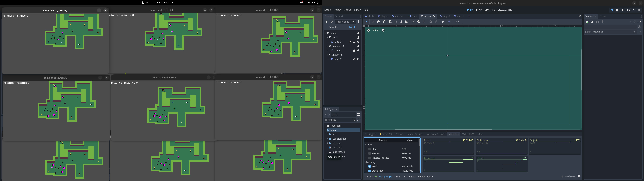Click the zoom in plus button on canvas
The width and height of the screenshot is (644, 181).
pos(383,31)
